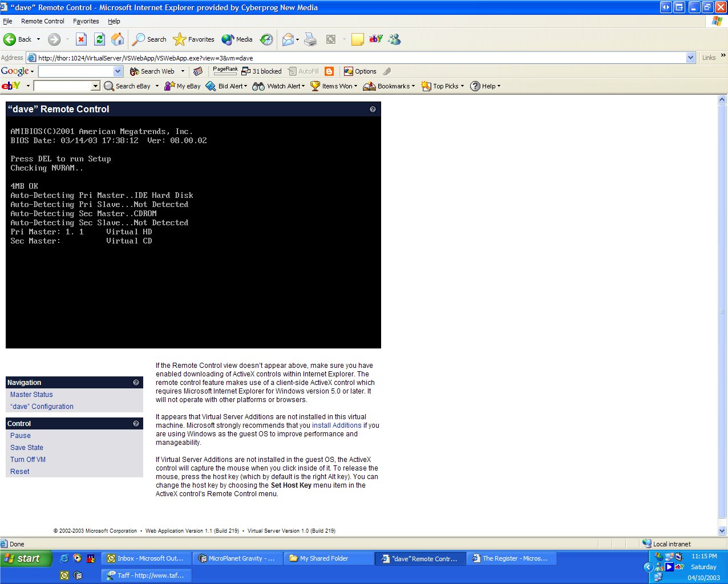Open the Remote Control menu
The image size is (728, 584).
click(x=43, y=21)
